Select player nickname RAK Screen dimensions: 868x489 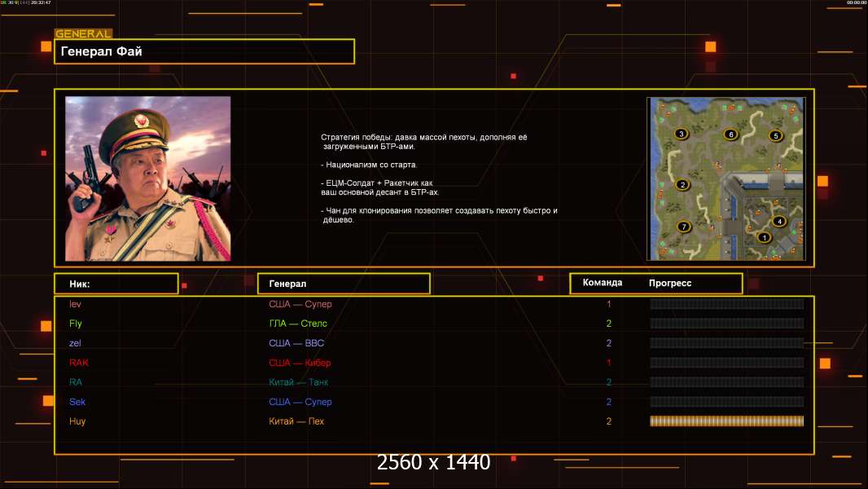[x=79, y=363]
